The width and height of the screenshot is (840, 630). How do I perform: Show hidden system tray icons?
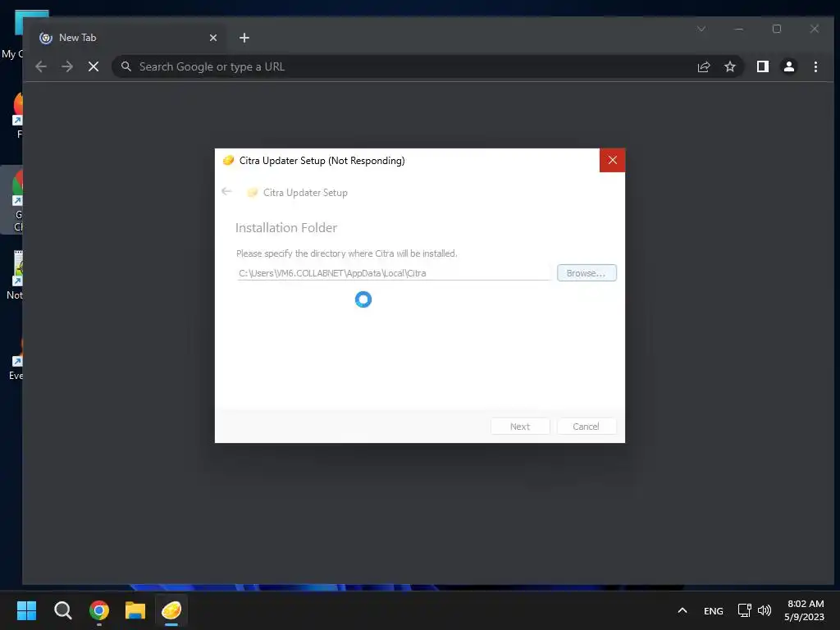682,610
